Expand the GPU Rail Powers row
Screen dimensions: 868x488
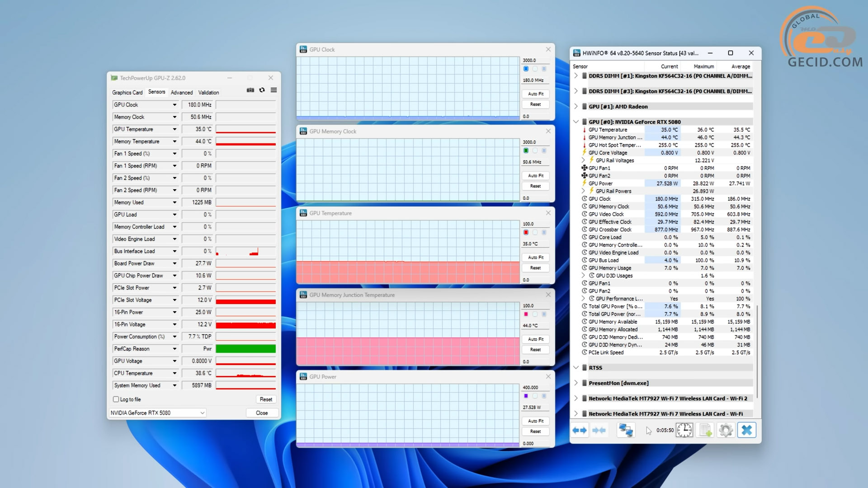583,191
